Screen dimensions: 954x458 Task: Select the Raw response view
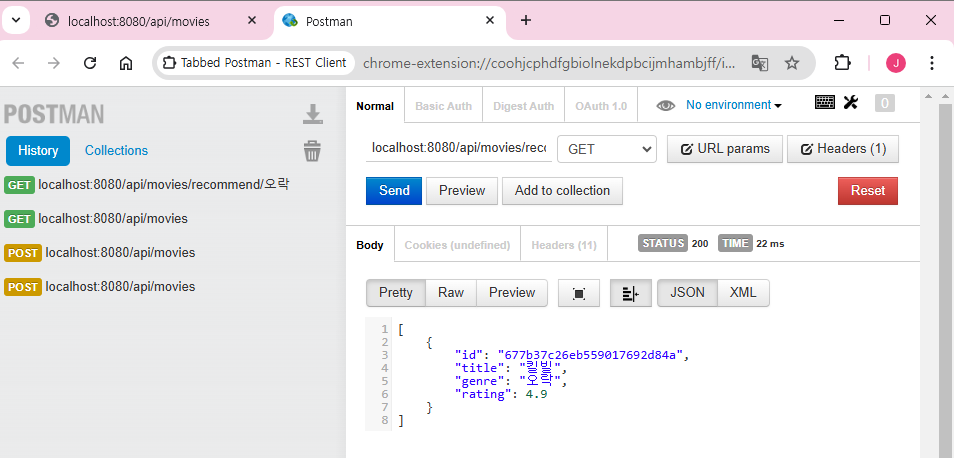(x=451, y=293)
